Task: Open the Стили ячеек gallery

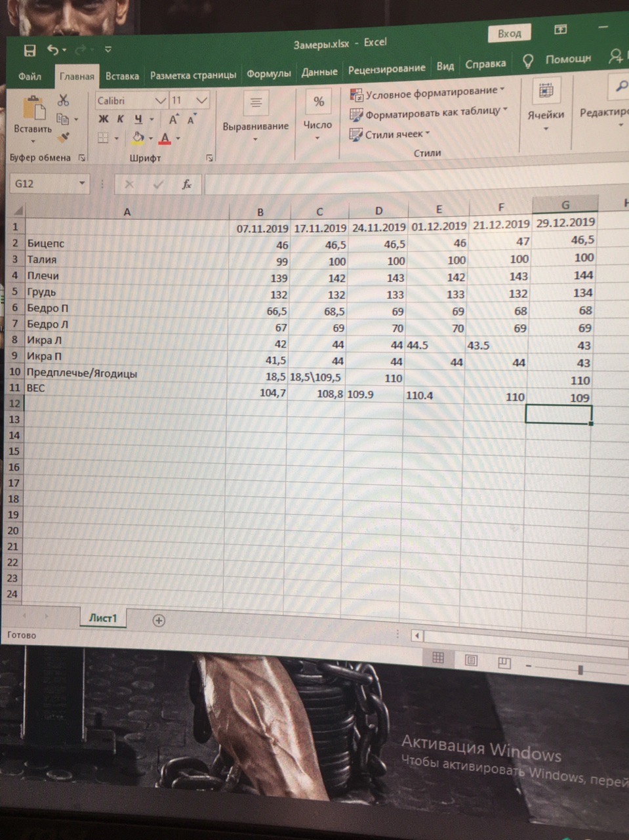Action: tap(390, 135)
